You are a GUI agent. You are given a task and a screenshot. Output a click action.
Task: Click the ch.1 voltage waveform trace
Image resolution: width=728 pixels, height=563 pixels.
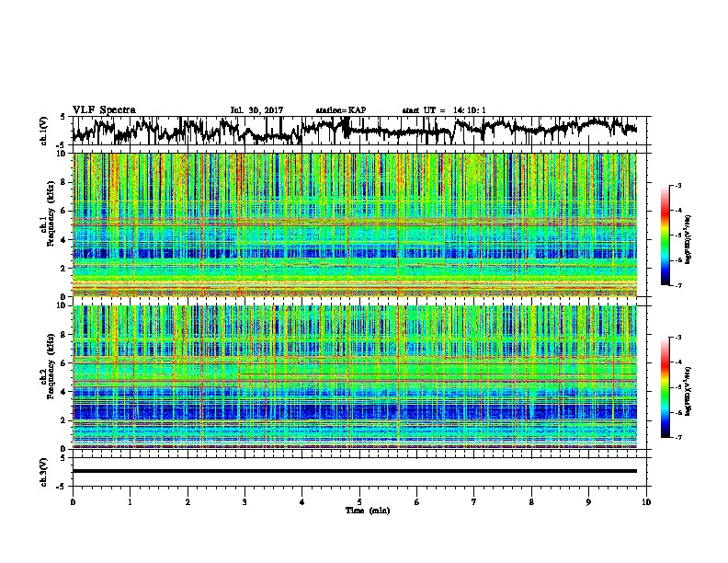[355, 131]
